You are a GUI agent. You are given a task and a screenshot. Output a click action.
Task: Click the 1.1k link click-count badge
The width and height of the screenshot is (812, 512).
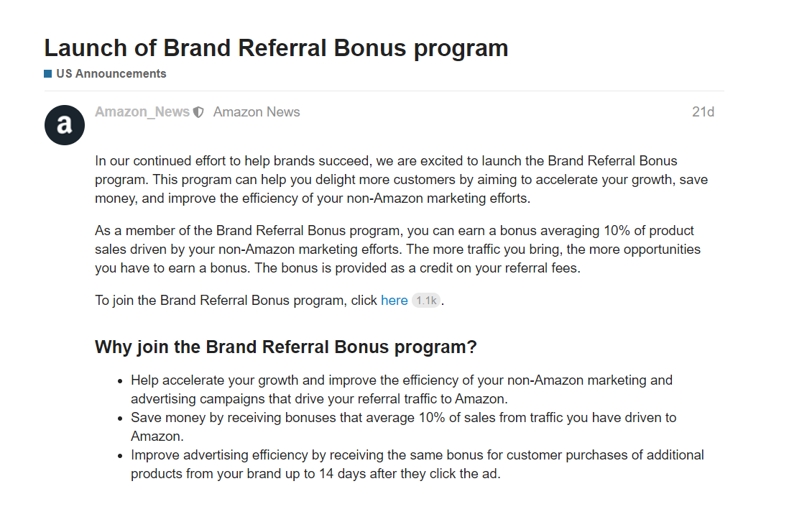[x=426, y=301]
